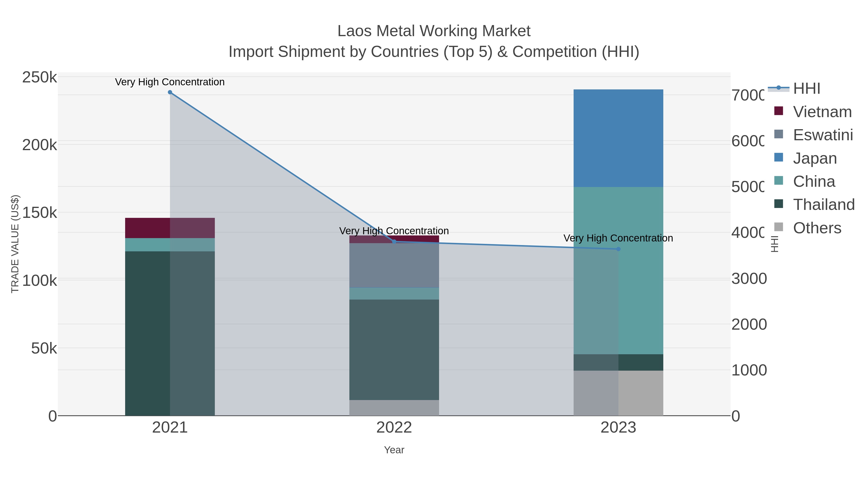Click the 2021 Vietnam bar segment
The width and height of the screenshot is (868, 488).
click(170, 228)
